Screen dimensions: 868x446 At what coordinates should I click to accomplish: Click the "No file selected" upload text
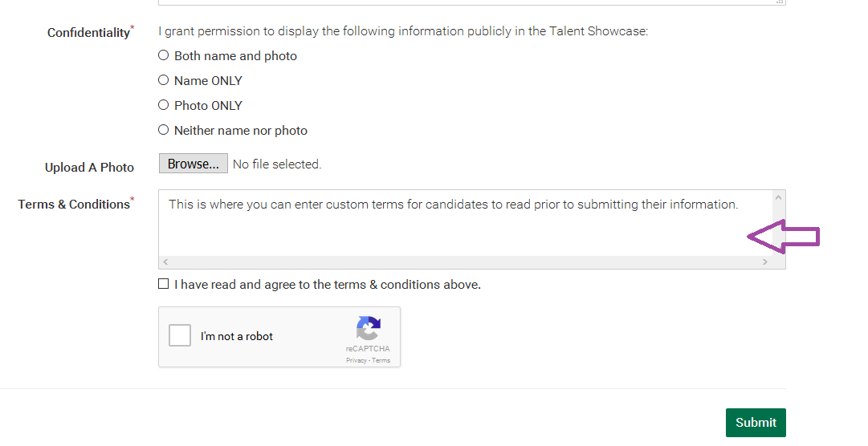[x=277, y=164]
